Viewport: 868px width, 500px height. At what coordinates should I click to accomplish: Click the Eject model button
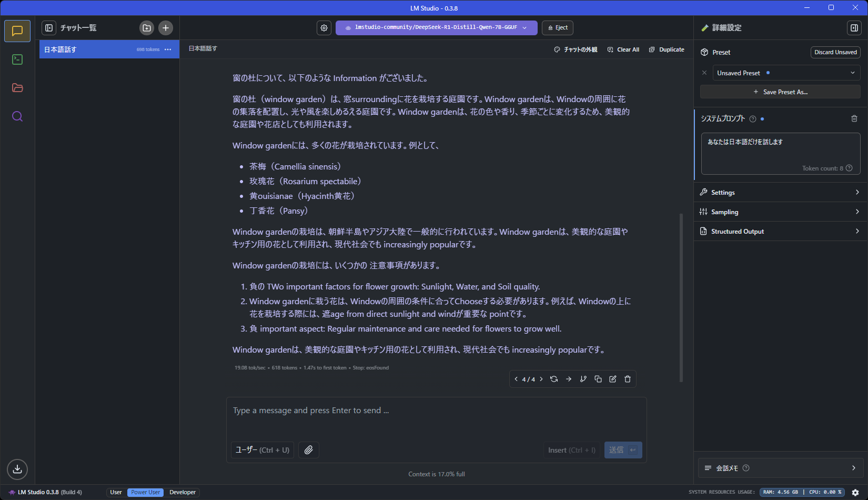pos(557,27)
